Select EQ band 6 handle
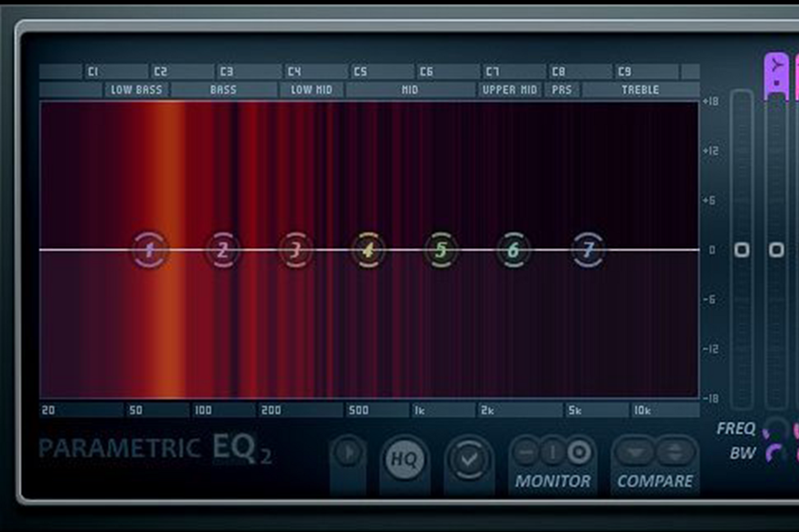 [x=513, y=250]
